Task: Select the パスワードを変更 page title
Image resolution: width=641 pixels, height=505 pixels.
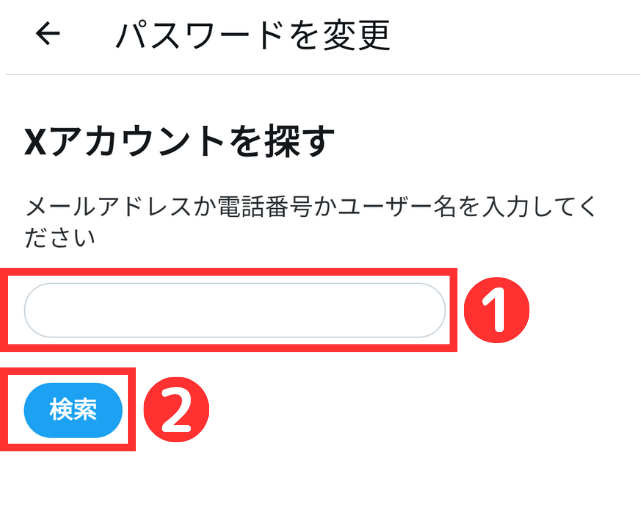Action: point(253,36)
